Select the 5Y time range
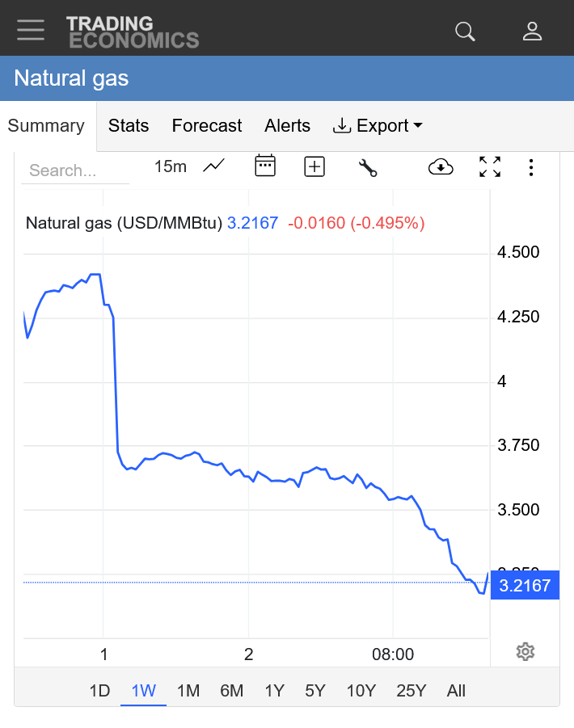The height and width of the screenshot is (728, 574). (315, 691)
